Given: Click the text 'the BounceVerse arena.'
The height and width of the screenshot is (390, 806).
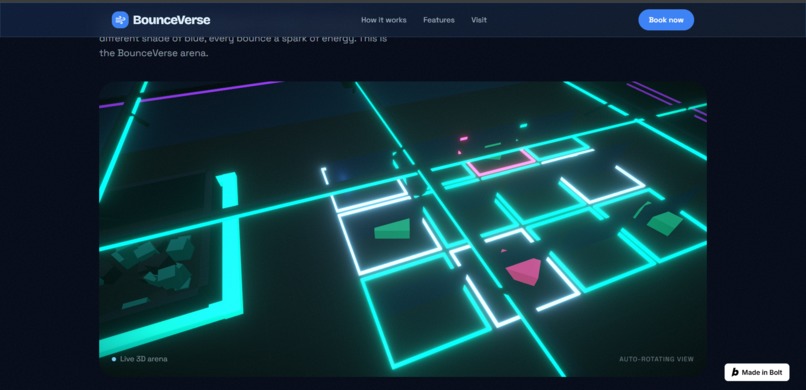Looking at the screenshot, I should tap(154, 52).
